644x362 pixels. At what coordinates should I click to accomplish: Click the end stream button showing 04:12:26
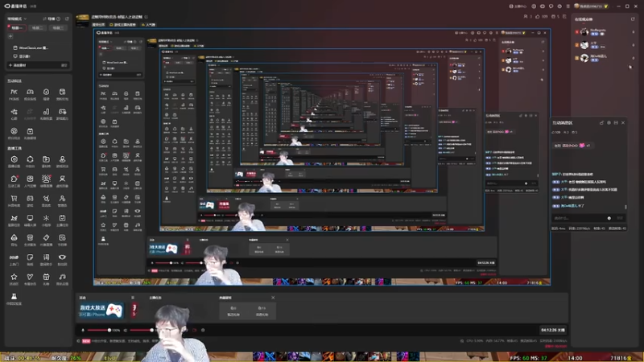pos(553,330)
